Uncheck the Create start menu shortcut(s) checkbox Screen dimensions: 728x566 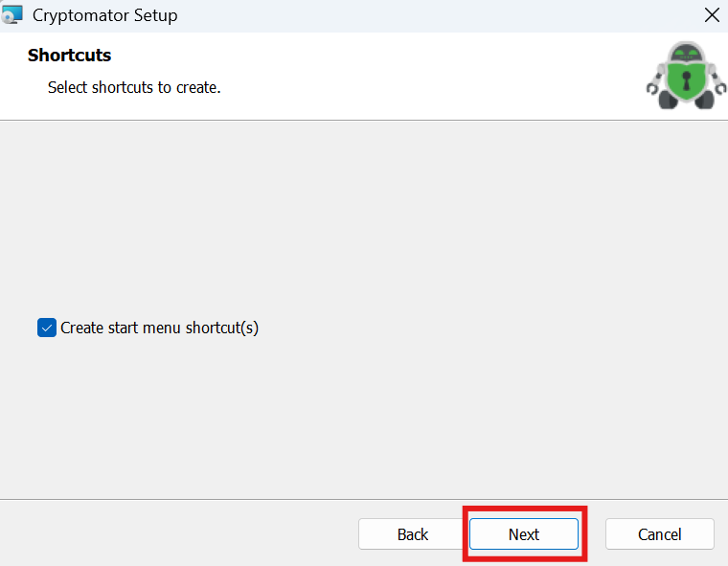(47, 328)
